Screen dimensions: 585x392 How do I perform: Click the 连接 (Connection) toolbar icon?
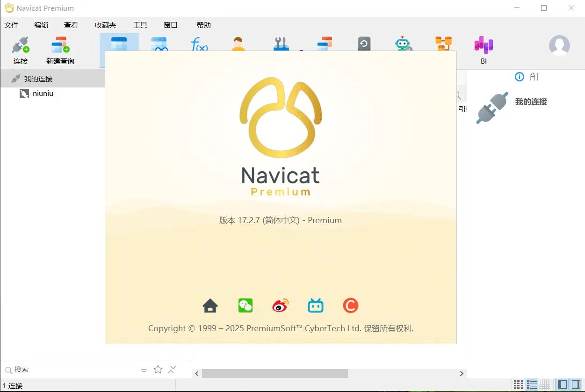21,51
